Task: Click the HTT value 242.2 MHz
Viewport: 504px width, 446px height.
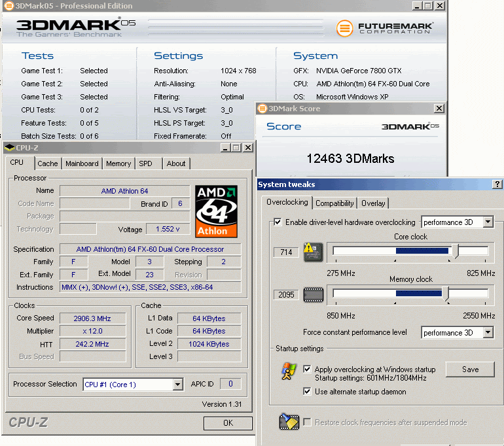Action: click(92, 344)
